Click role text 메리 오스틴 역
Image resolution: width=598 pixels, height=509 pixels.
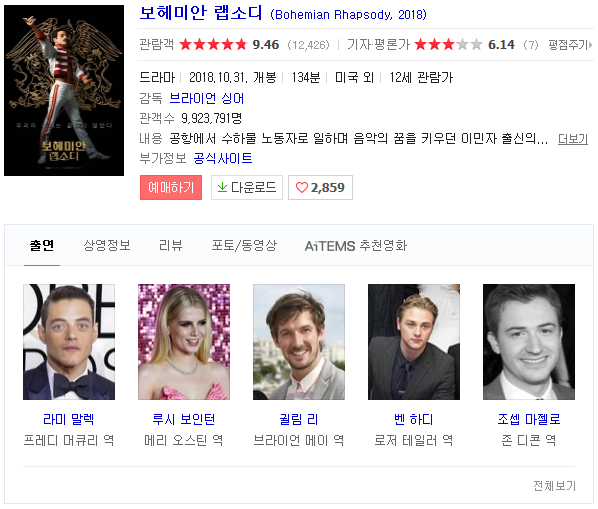(184, 441)
